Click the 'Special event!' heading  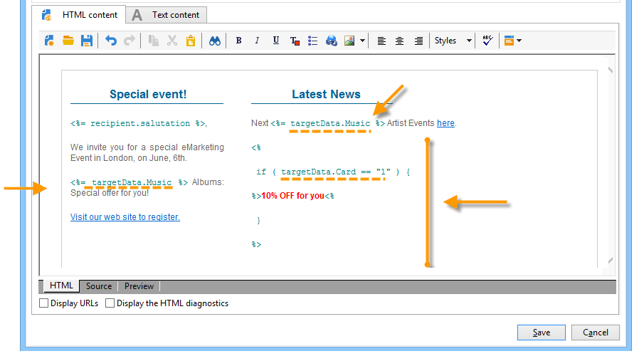pos(148,94)
